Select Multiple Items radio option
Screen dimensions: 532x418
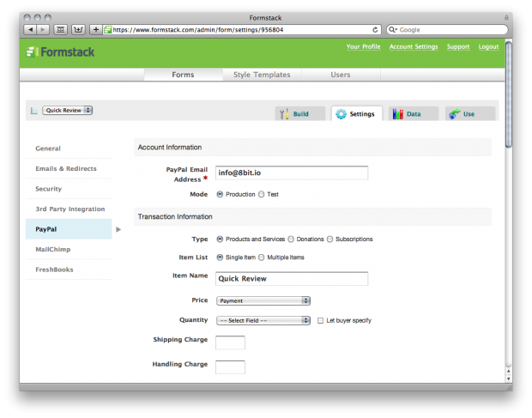pyautogui.click(x=262, y=257)
